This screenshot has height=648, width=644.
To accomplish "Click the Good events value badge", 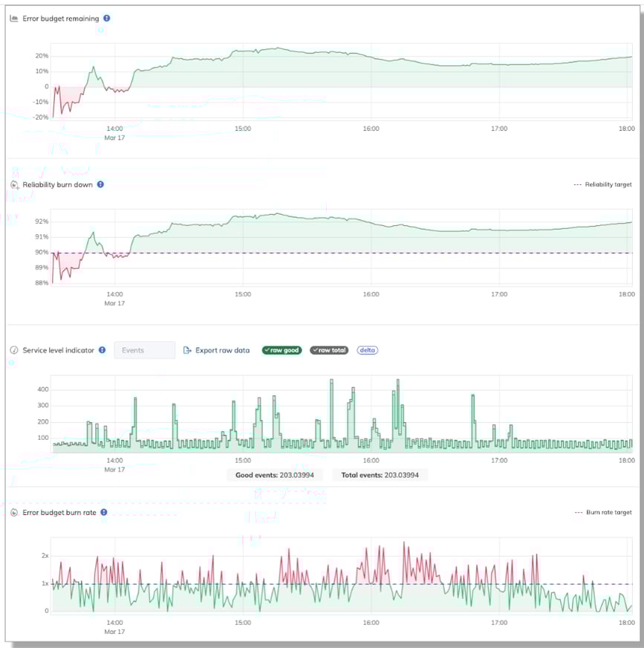I will (275, 475).
